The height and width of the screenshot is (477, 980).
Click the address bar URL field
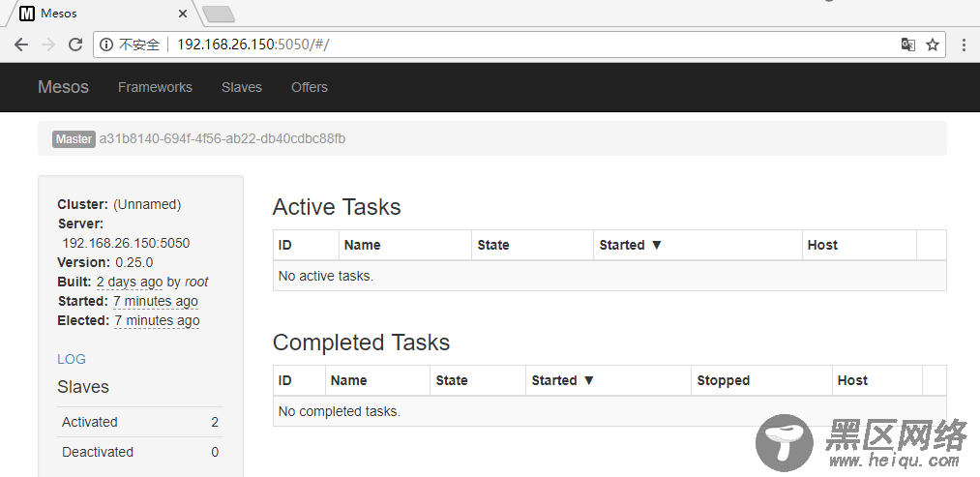click(520, 45)
